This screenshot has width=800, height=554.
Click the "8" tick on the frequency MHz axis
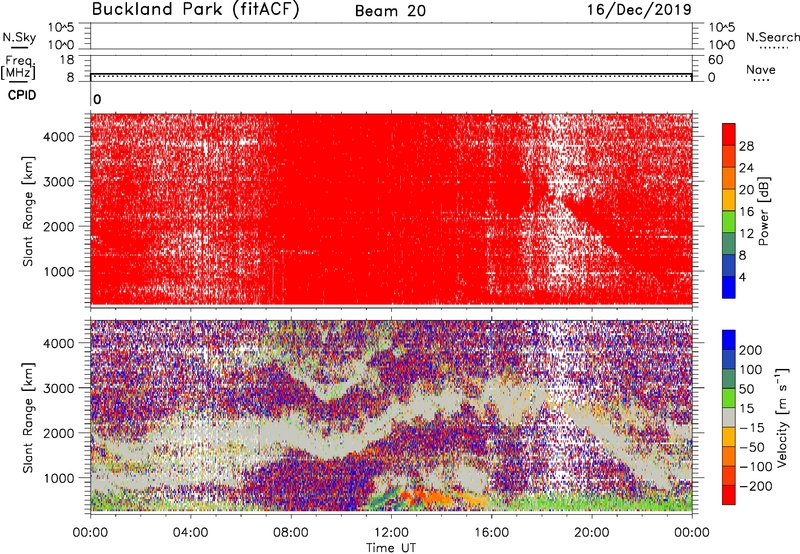(70, 78)
